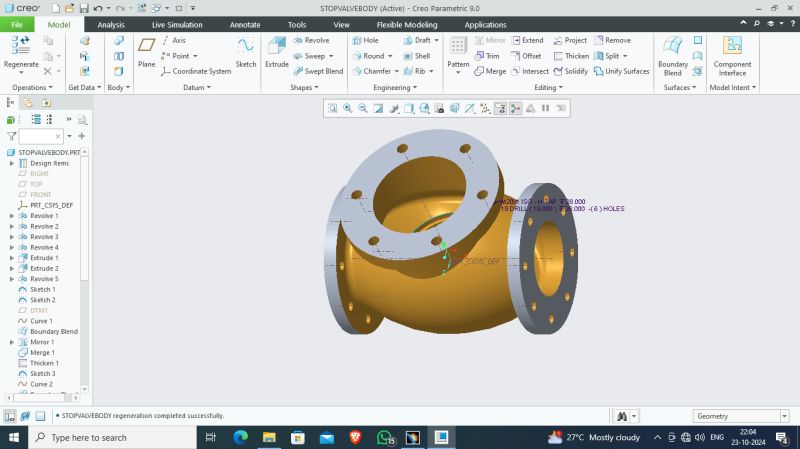Screen dimensions: 800x449
Task: Choose the Intersect tool
Action: tap(530, 71)
